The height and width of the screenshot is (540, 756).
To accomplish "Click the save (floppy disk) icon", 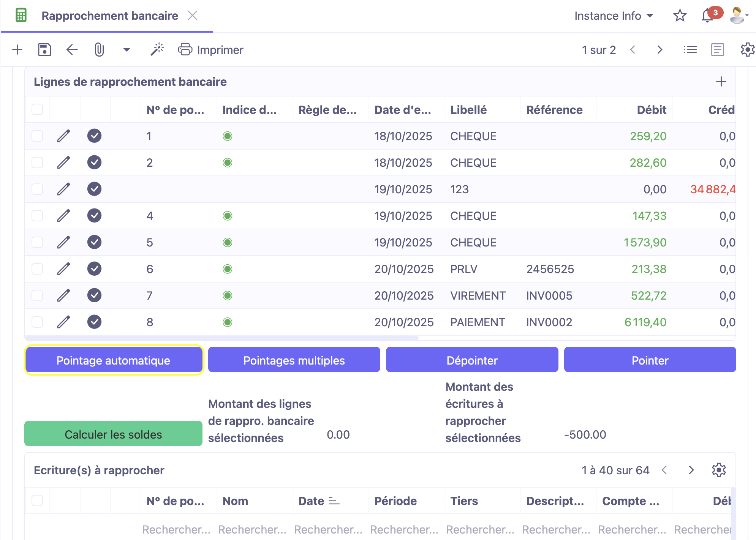I will pyautogui.click(x=44, y=50).
